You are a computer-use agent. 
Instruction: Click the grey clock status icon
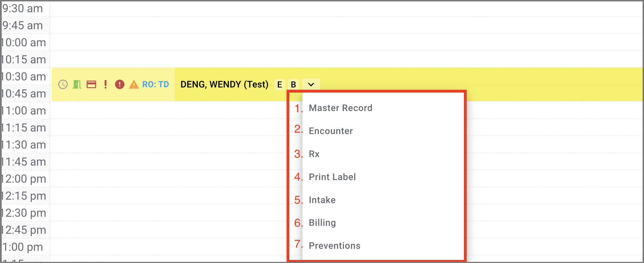[63, 84]
